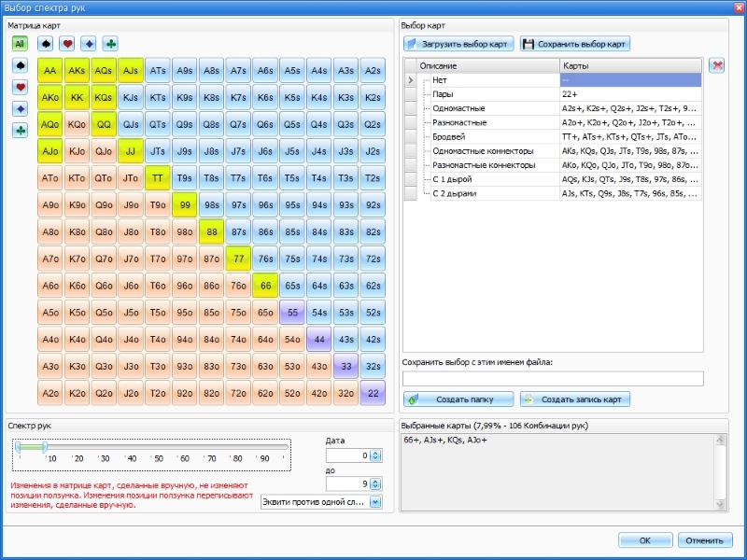Viewport: 747px width, 560px height.
Task: Click the left range slider handle
Action: click(18, 447)
